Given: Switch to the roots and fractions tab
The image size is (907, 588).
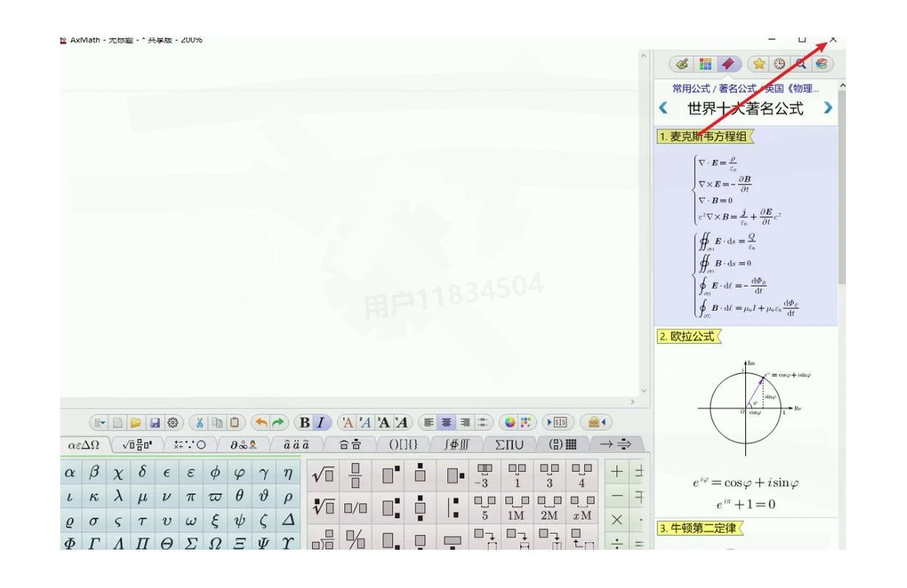Looking at the screenshot, I should point(137,445).
